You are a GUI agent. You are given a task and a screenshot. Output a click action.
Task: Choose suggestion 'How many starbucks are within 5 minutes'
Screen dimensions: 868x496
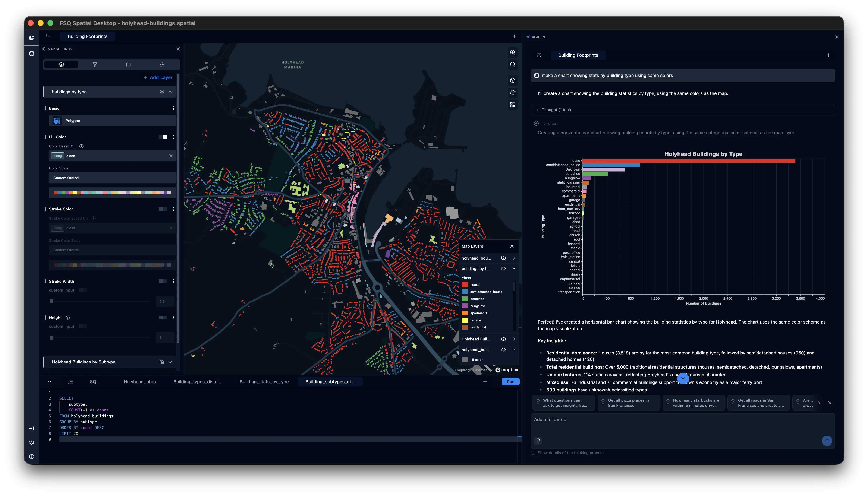point(694,403)
